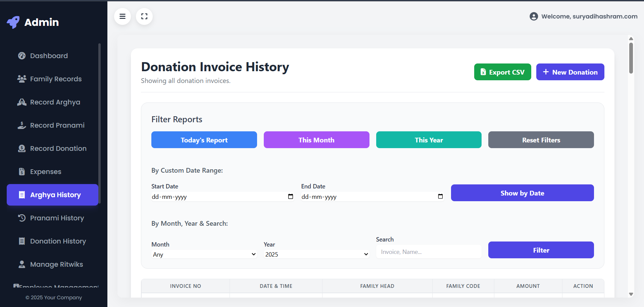644x307 pixels.
Task: Go to Donation History menu item
Action: (58, 241)
